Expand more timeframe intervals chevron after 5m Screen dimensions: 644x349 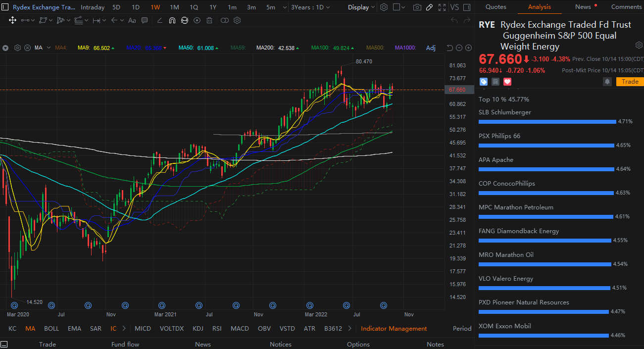[284, 7]
